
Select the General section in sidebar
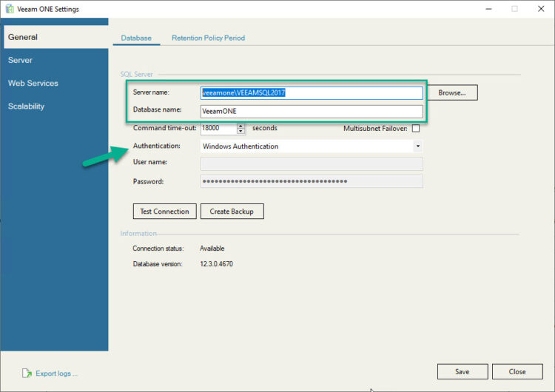[x=23, y=37]
